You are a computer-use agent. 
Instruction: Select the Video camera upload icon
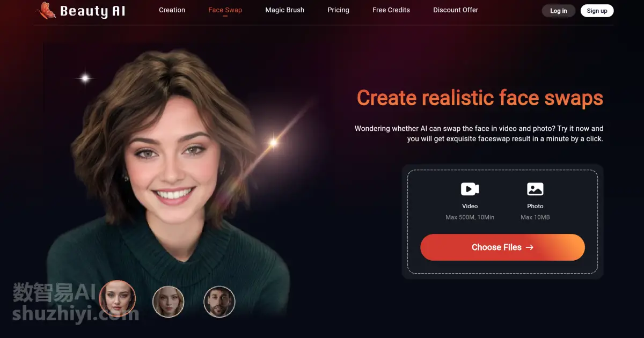click(x=470, y=189)
